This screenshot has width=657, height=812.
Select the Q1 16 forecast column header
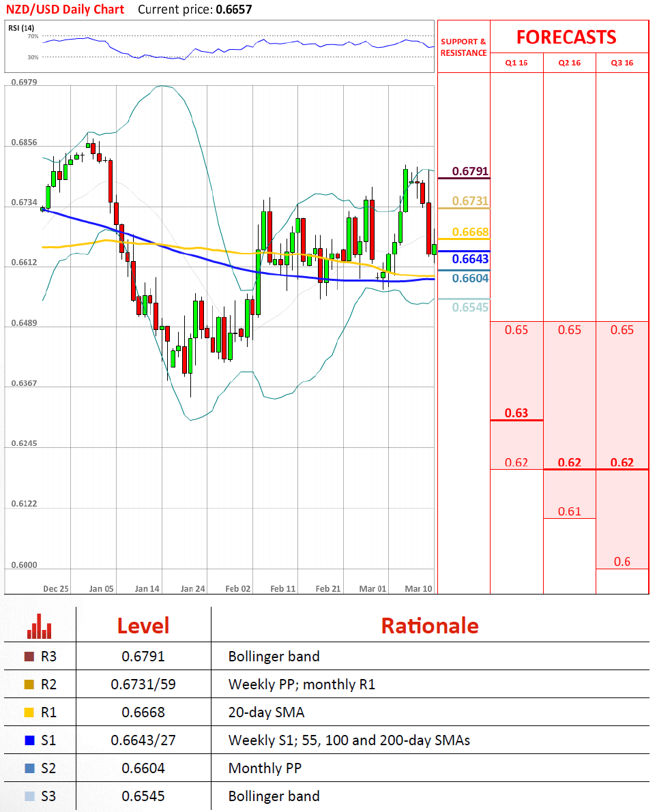[516, 63]
